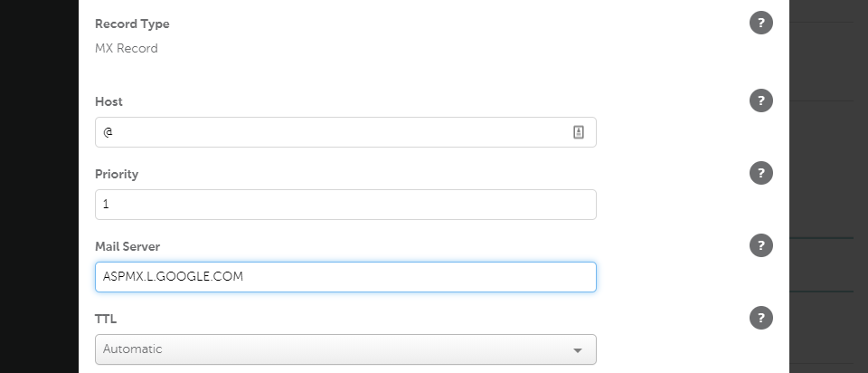Click the help icon for Record Type
The image size is (868, 373).
pos(761,24)
